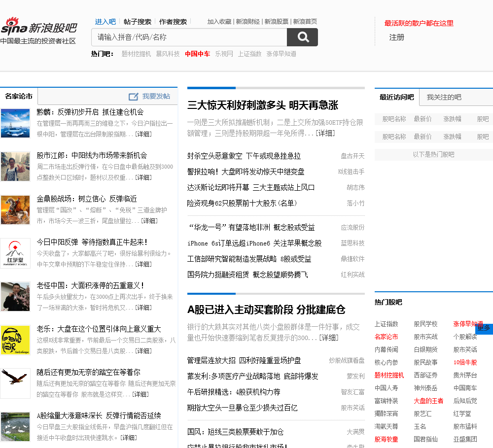Open article 险资现身62只股票前十大股东
493x448 pixels.
click(242, 203)
